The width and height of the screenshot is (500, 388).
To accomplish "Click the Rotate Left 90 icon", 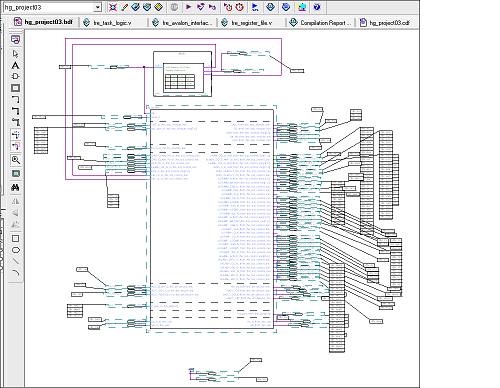I will 15,225.
